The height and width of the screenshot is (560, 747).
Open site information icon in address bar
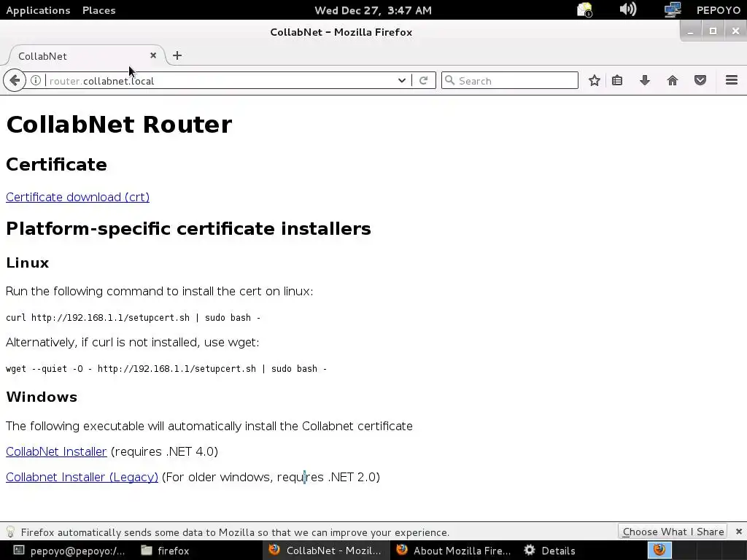pos(36,80)
